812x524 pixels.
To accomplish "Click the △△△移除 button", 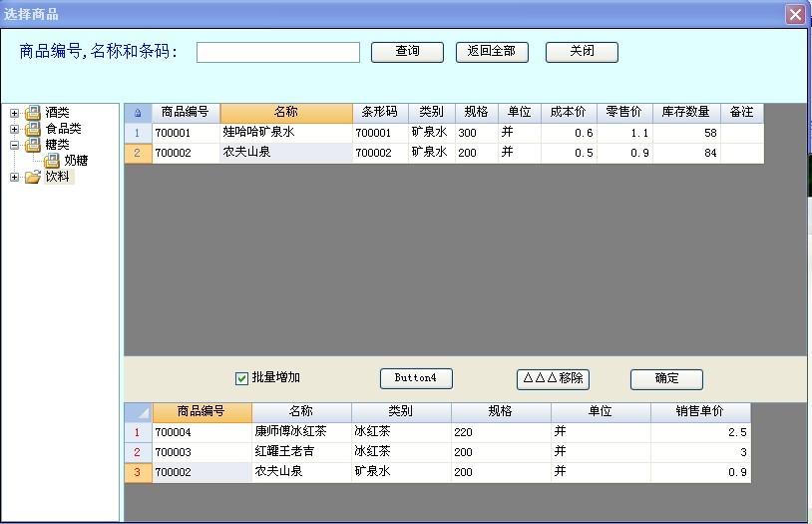I will [553, 379].
